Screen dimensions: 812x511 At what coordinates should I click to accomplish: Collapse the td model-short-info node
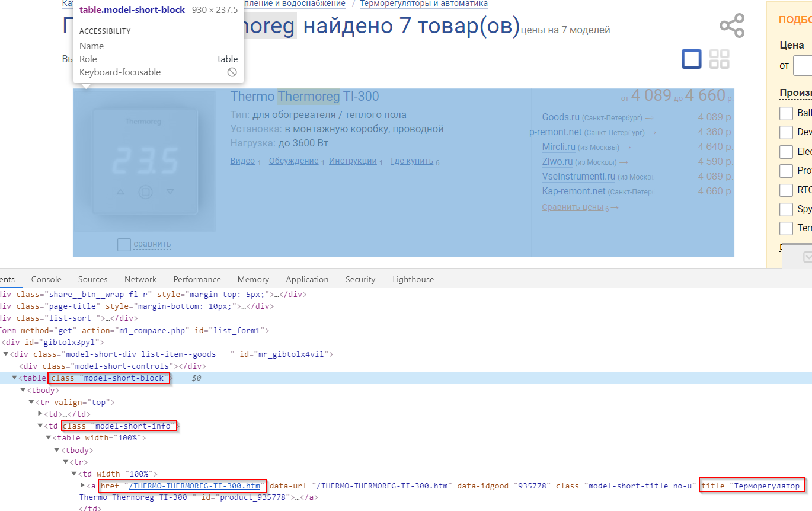40,426
